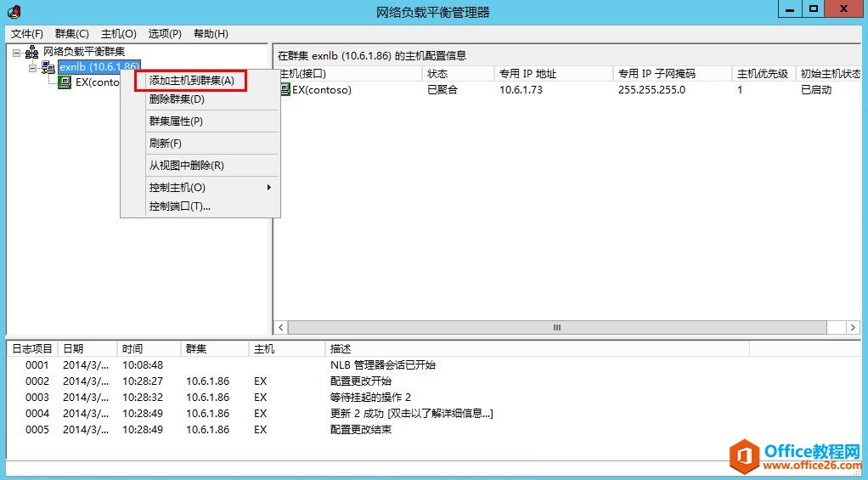Click the app icon in the title bar
Screen dimensions: 868x480
[14, 10]
